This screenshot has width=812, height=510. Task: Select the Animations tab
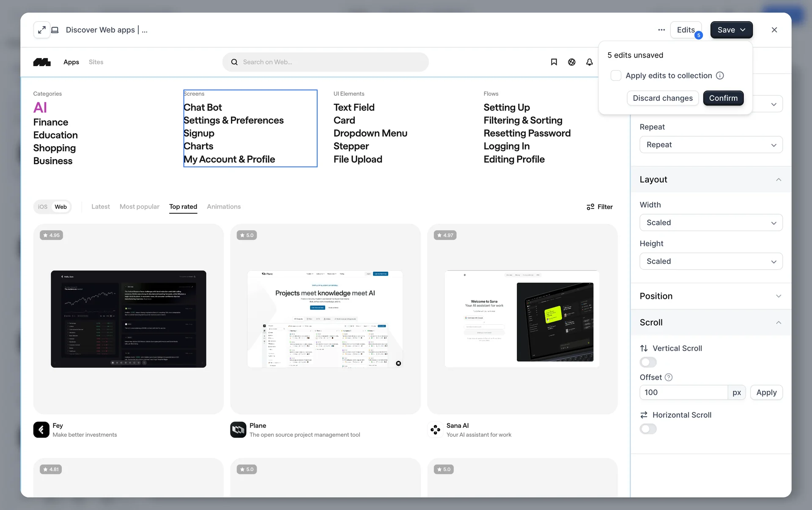pyautogui.click(x=223, y=207)
